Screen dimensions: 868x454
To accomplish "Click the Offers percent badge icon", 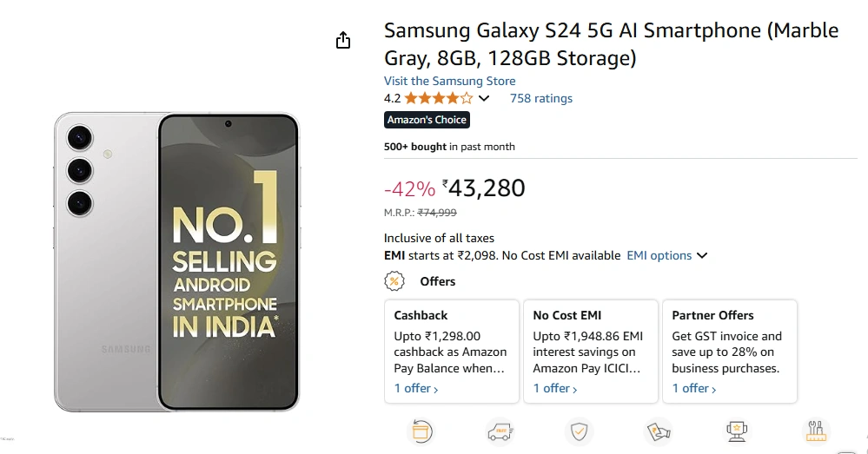I will click(394, 281).
